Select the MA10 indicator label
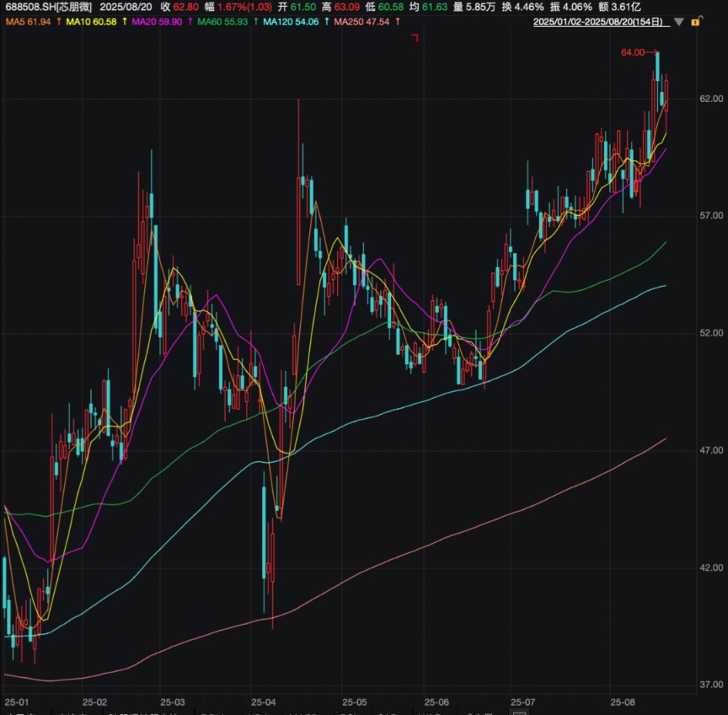Screen dimensions: 728x715 click(x=92, y=21)
